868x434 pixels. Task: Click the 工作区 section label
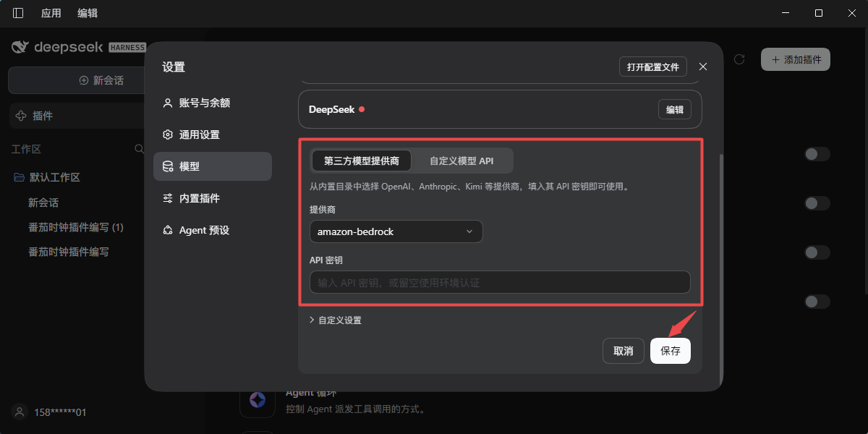coord(26,149)
